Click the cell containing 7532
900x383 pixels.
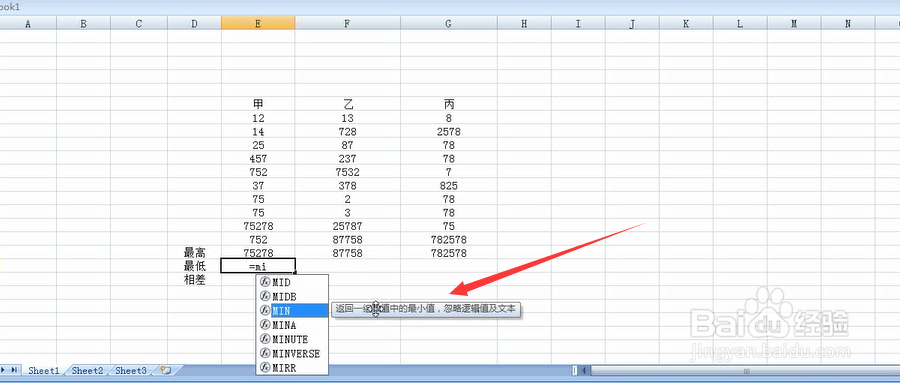[348, 172]
